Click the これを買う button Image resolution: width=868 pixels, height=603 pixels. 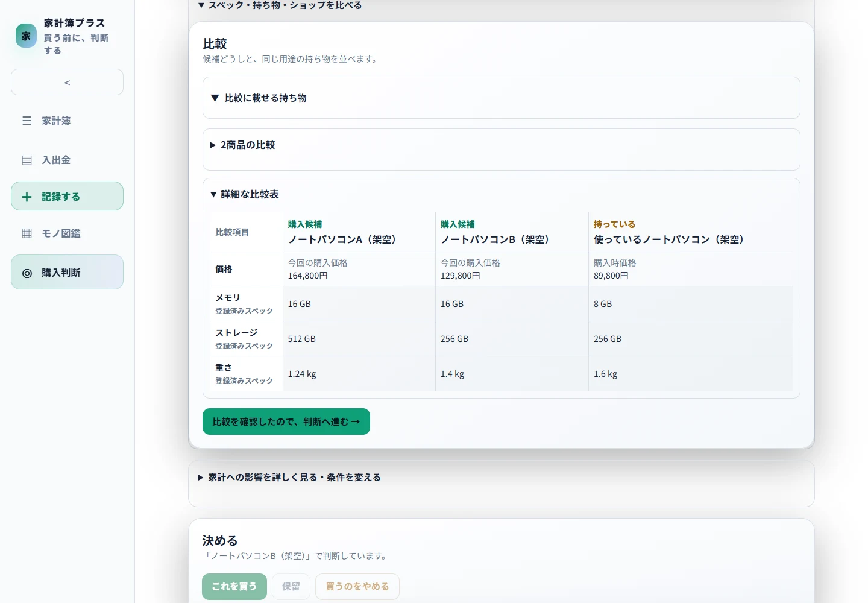[234, 586]
